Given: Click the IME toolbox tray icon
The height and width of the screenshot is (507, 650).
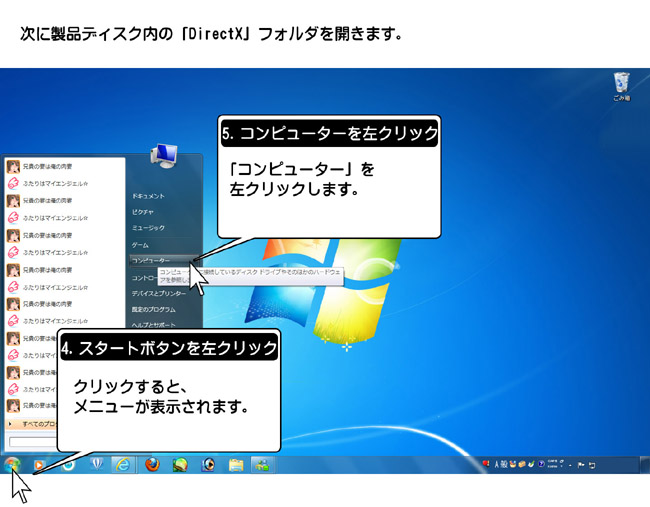Looking at the screenshot, I should [x=522, y=464].
